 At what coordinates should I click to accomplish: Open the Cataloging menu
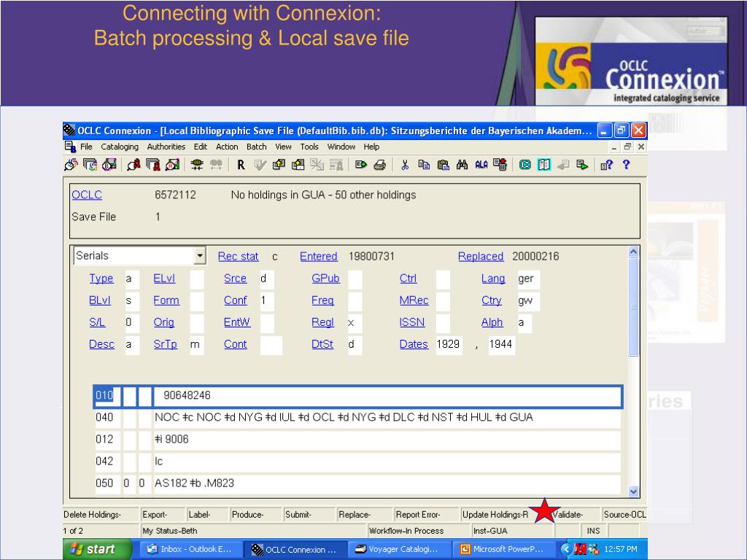(x=120, y=147)
